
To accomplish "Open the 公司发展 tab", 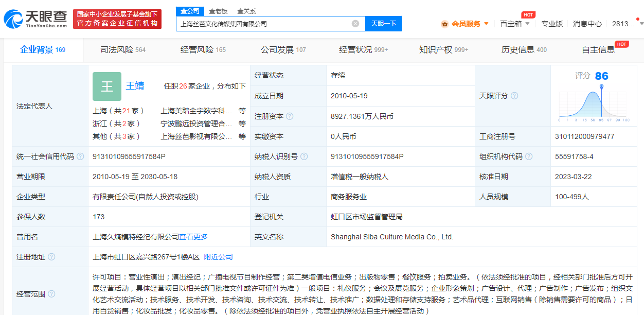I will tap(283, 50).
